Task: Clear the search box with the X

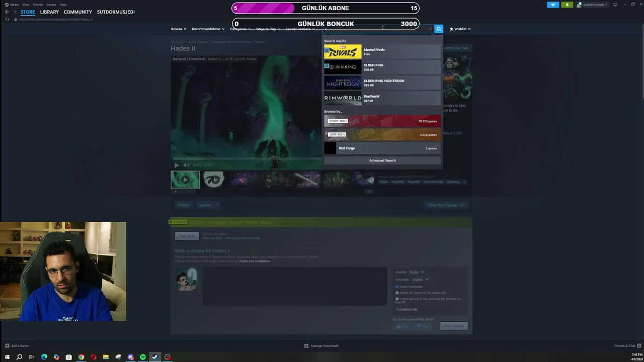Action: tap(430, 29)
